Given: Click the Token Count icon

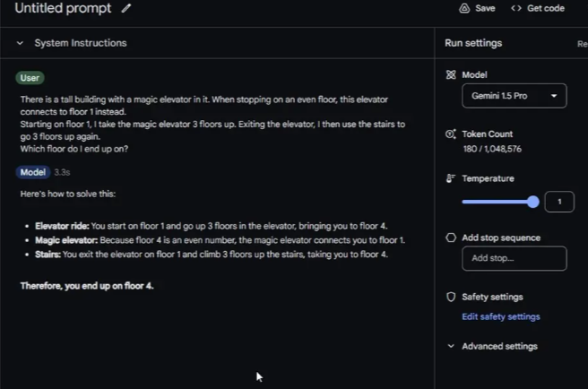Looking at the screenshot, I should tap(451, 134).
